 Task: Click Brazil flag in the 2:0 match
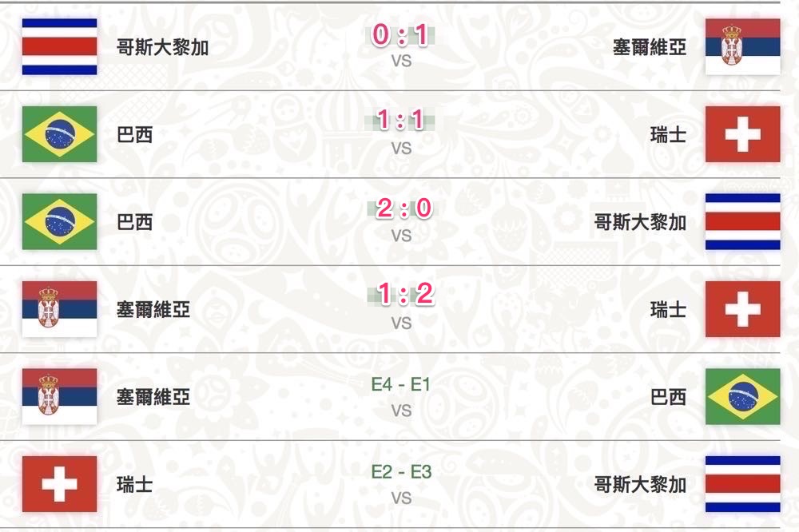pyautogui.click(x=60, y=221)
